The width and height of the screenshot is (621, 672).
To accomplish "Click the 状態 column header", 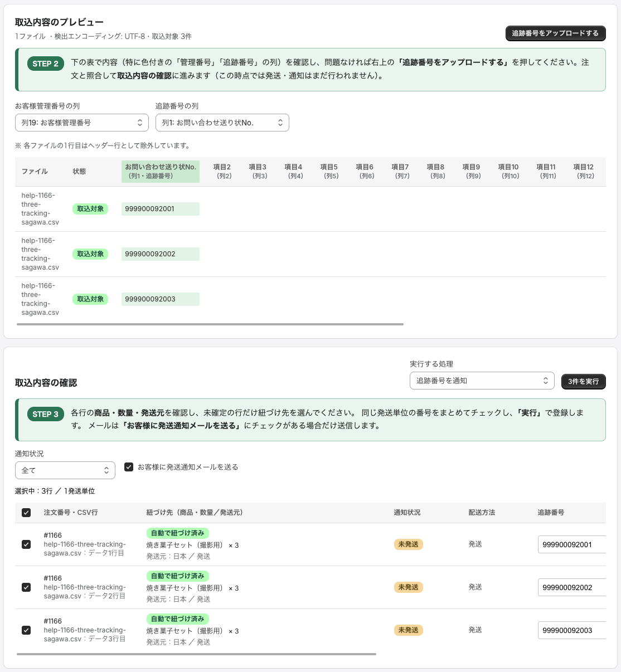I will (x=79, y=172).
